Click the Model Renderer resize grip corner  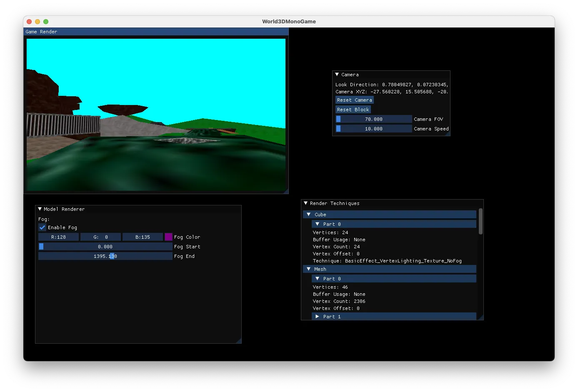[239, 341]
